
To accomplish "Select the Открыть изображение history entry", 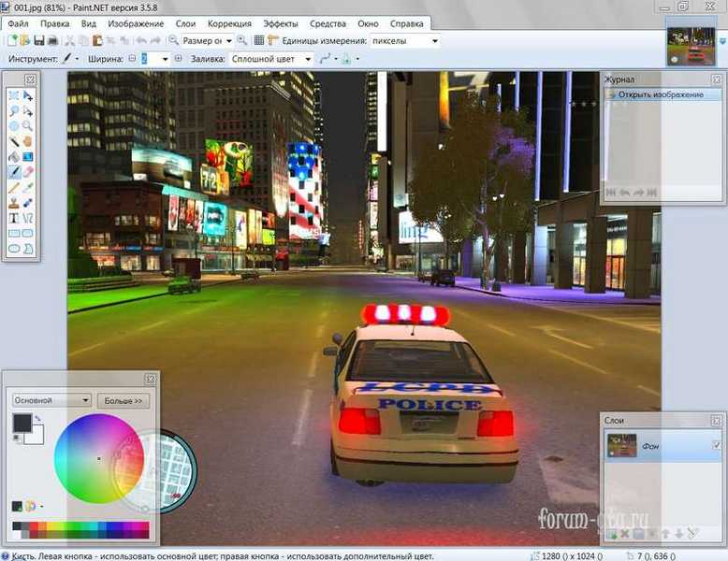I will [663, 94].
